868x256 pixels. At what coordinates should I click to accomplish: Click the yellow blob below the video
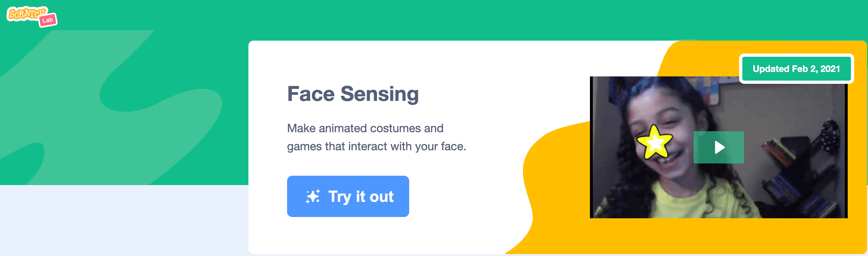tap(708, 236)
